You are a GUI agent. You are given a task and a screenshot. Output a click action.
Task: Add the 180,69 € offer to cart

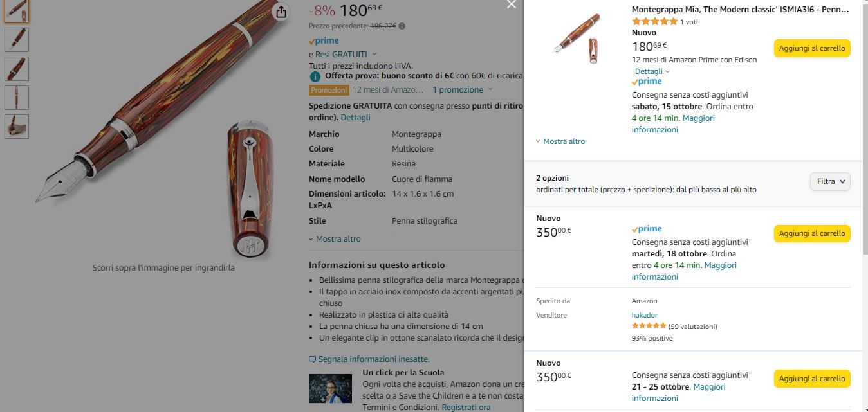coord(812,48)
